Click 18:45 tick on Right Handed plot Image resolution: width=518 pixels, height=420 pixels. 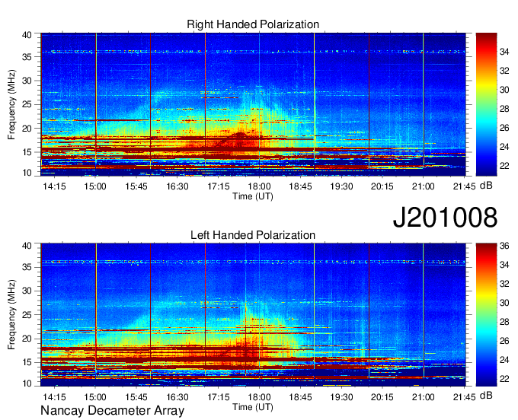click(x=300, y=186)
